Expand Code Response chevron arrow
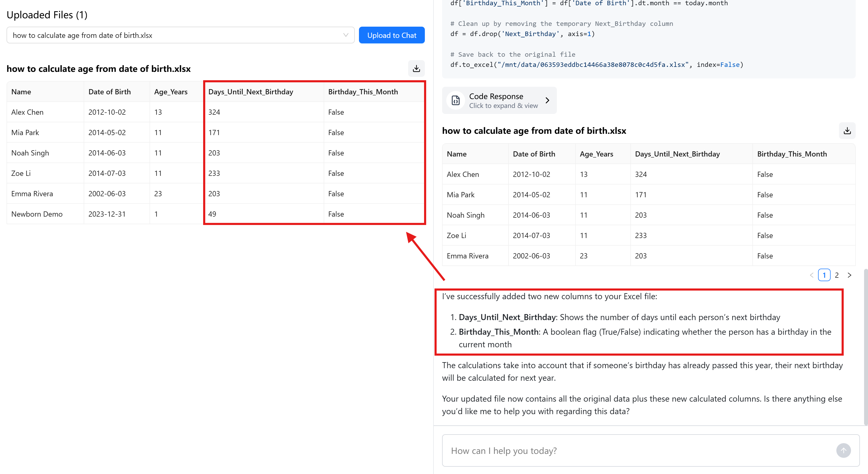Image resolution: width=868 pixels, height=474 pixels. coord(547,100)
